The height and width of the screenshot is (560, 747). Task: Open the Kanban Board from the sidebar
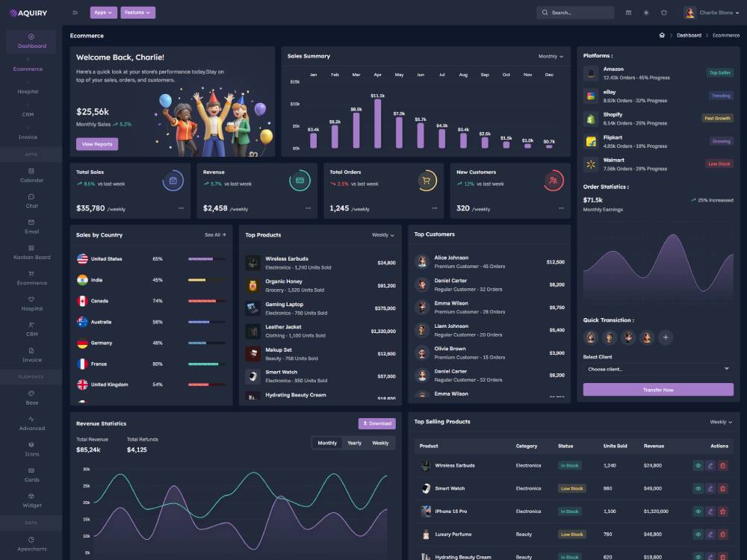click(31, 252)
